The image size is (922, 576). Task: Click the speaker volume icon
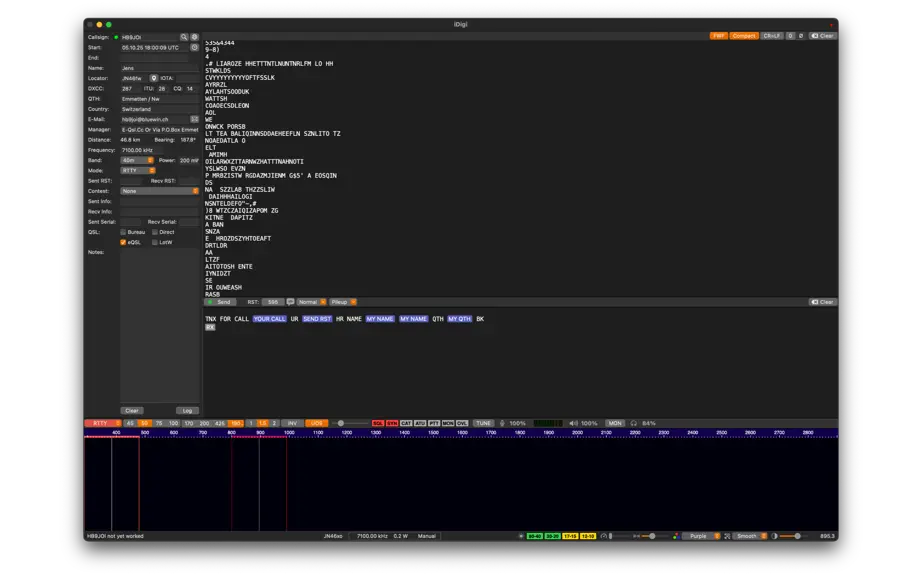(573, 423)
